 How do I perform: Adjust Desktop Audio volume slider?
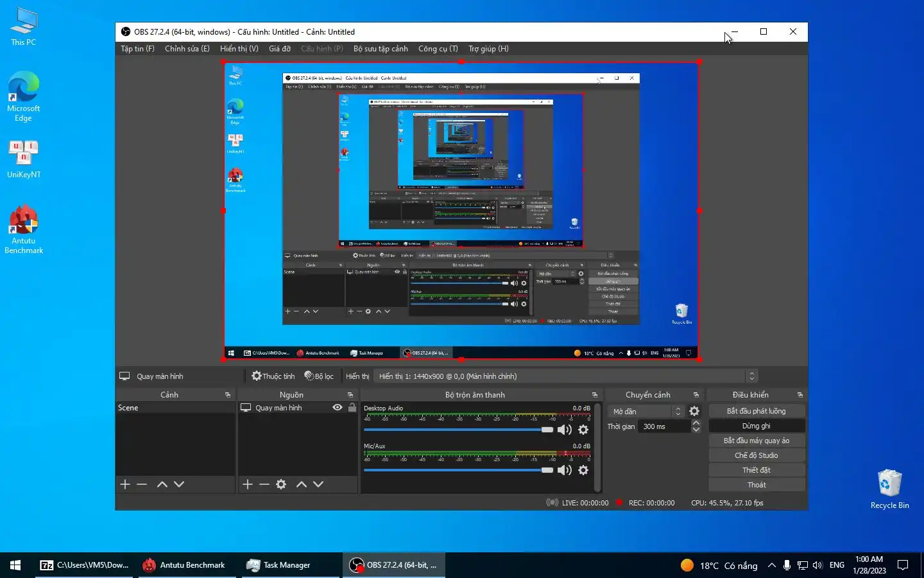click(x=458, y=430)
